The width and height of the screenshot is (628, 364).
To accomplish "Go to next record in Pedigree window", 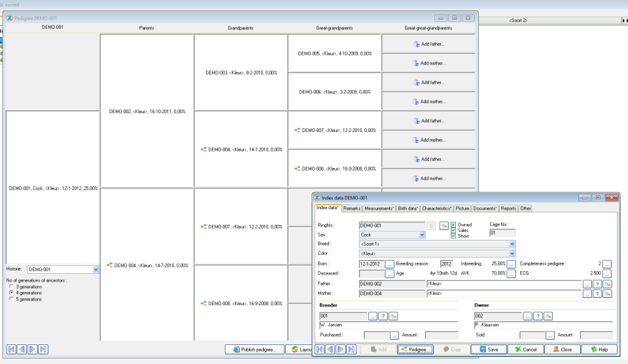I will point(32,349).
